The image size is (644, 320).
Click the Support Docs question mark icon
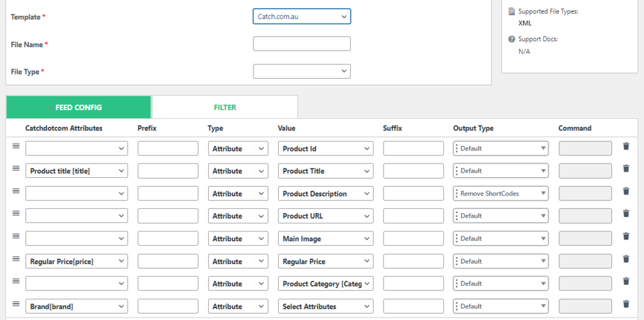[511, 40]
